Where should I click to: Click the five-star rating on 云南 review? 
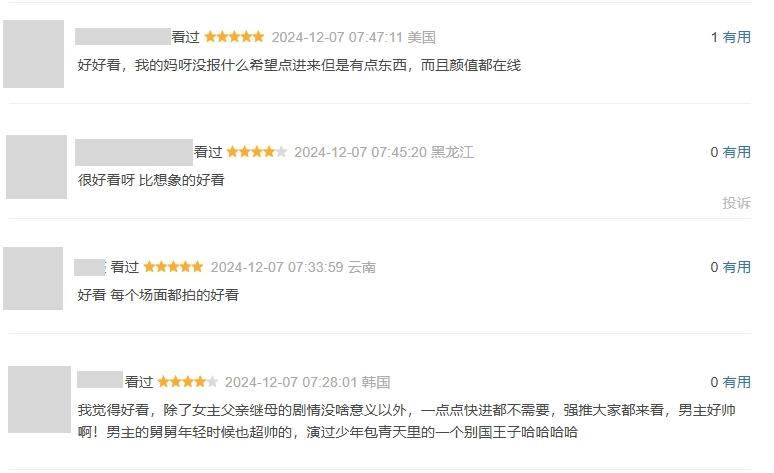173,267
